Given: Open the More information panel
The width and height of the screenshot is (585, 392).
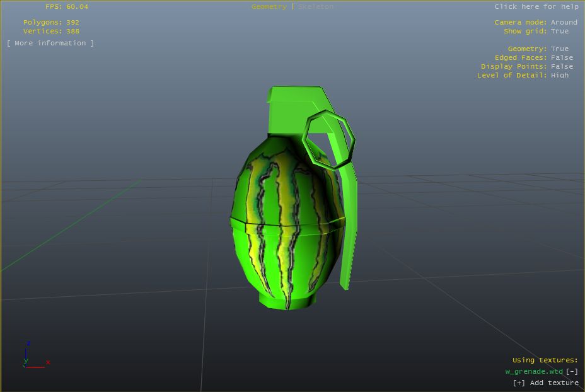Looking at the screenshot, I should 50,43.
